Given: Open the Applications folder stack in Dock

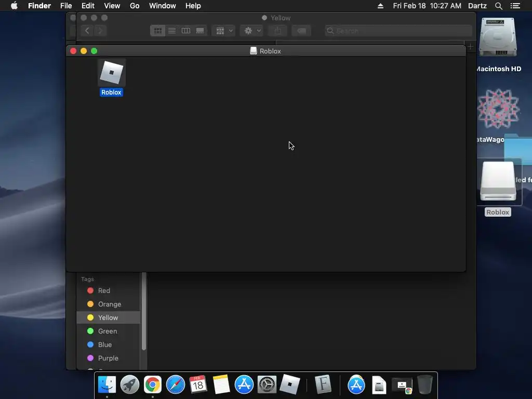Looking at the screenshot, I should click(356, 384).
